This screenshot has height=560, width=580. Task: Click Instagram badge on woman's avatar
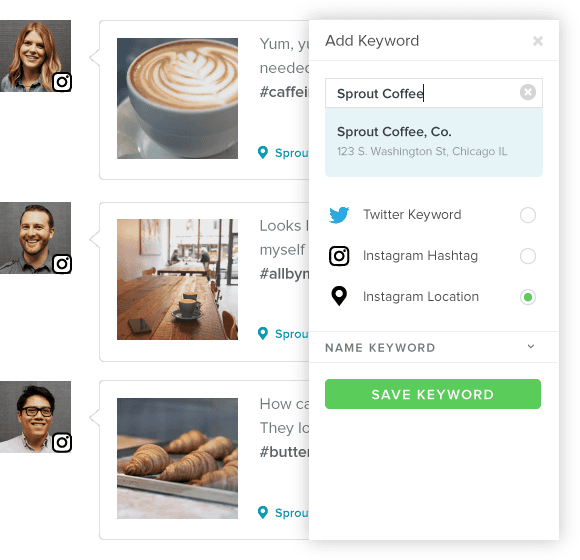[62, 82]
